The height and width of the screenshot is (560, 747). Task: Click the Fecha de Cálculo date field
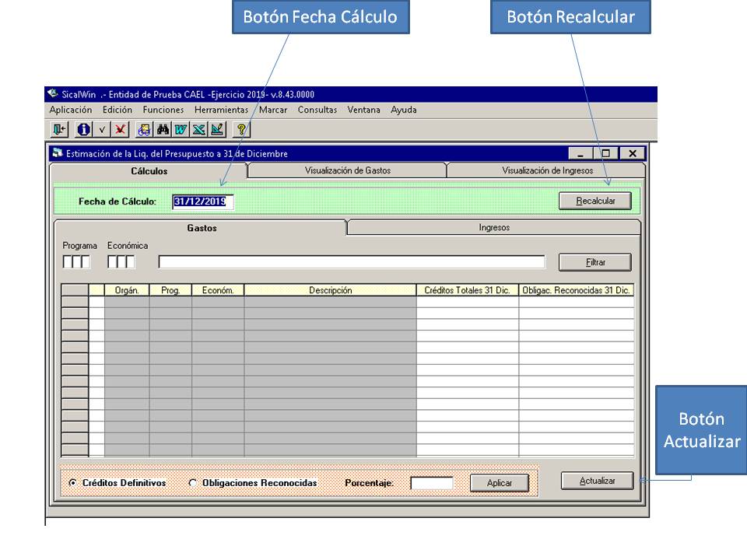pos(202,201)
